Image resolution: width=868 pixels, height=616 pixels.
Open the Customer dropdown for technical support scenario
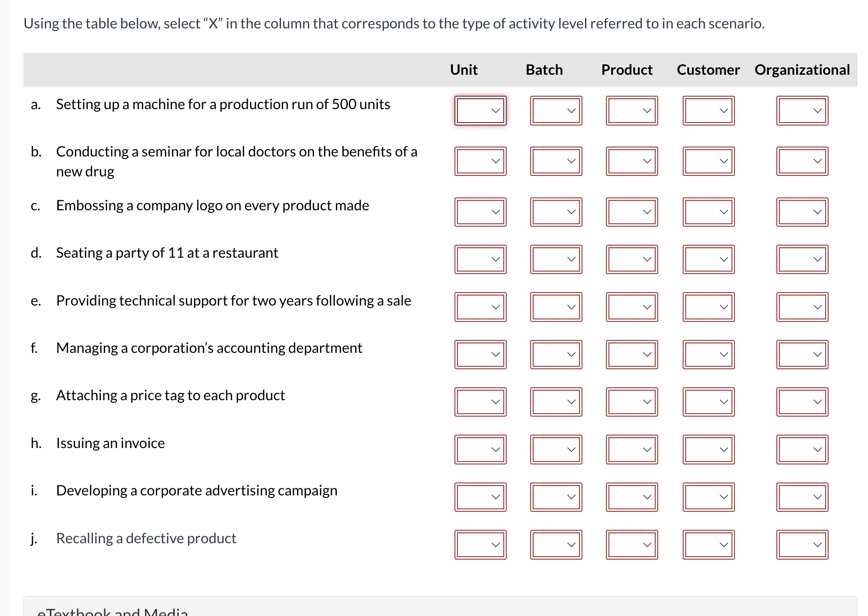pyautogui.click(x=708, y=307)
